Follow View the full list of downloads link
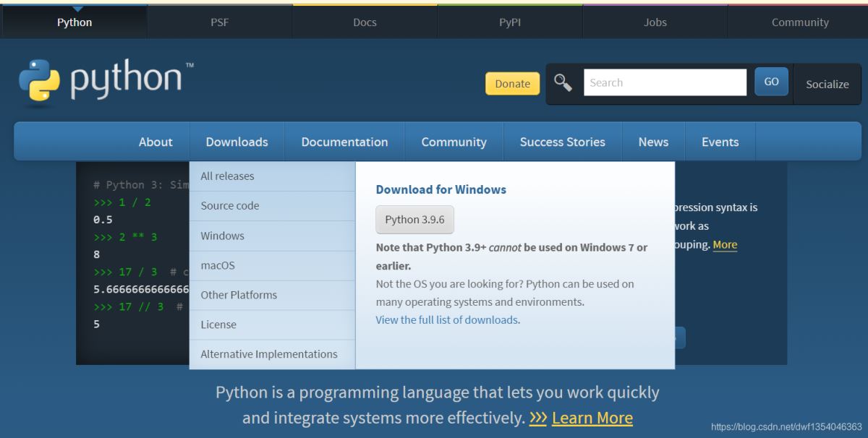This screenshot has height=438, width=868. click(446, 319)
